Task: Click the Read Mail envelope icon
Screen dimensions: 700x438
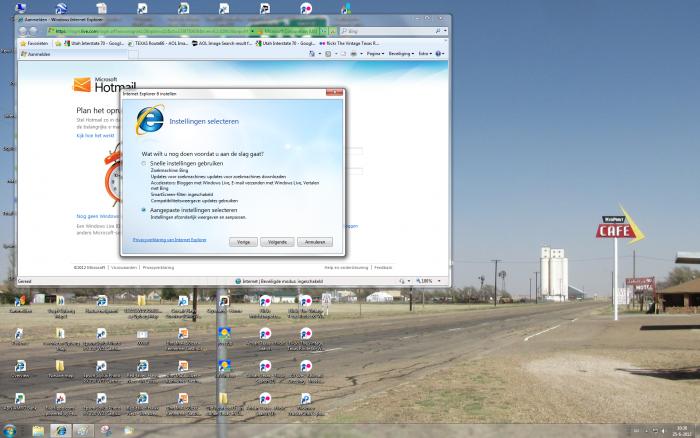Action: (x=344, y=54)
